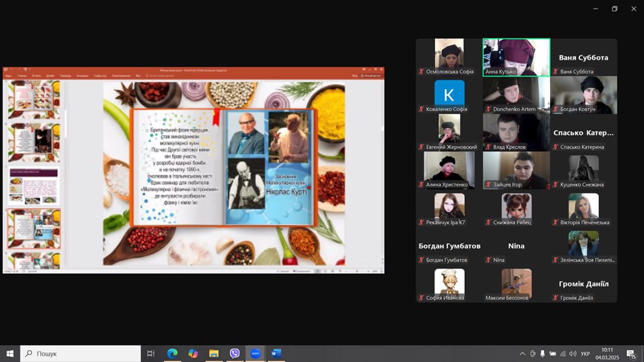Click the zoom slider in PowerPoint status bar
Viewport: 644px width, 362px height.
(x=357, y=271)
